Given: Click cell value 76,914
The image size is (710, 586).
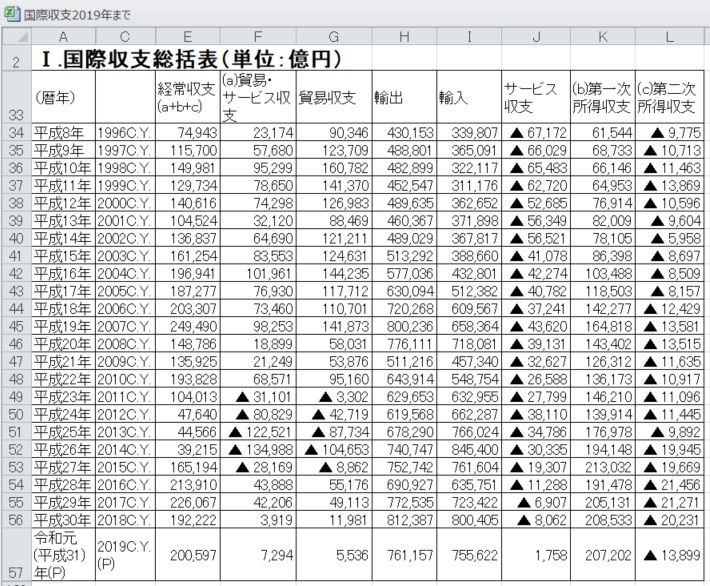Looking at the screenshot, I should [603, 203].
